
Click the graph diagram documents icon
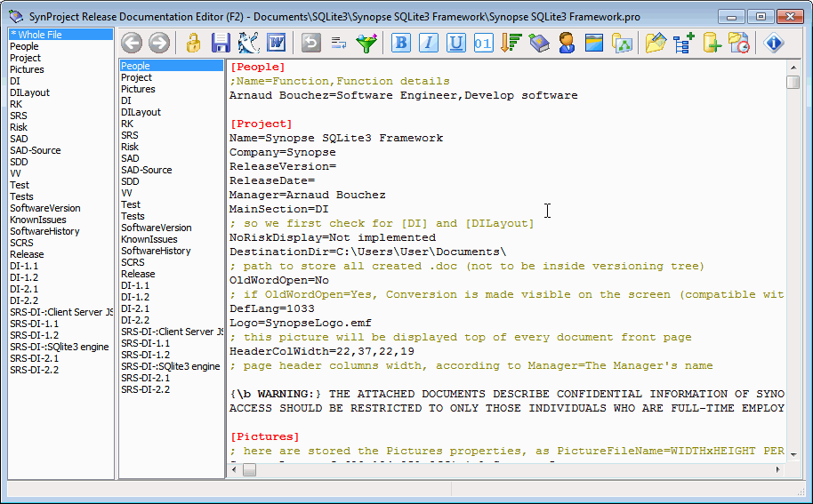[x=622, y=43]
